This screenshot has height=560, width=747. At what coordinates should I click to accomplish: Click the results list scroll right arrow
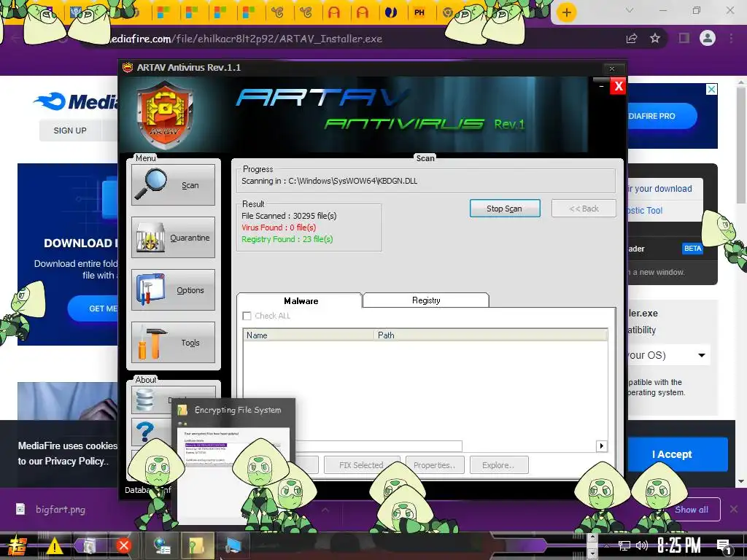coord(601,446)
